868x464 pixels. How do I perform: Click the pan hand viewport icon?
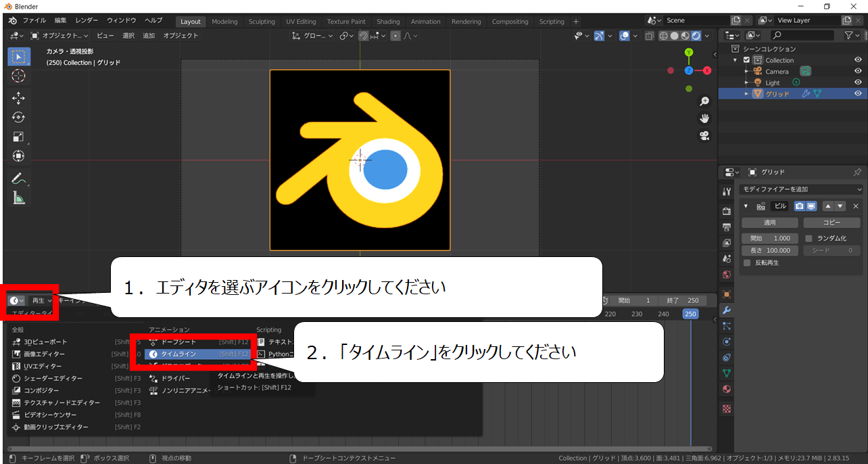[704, 118]
